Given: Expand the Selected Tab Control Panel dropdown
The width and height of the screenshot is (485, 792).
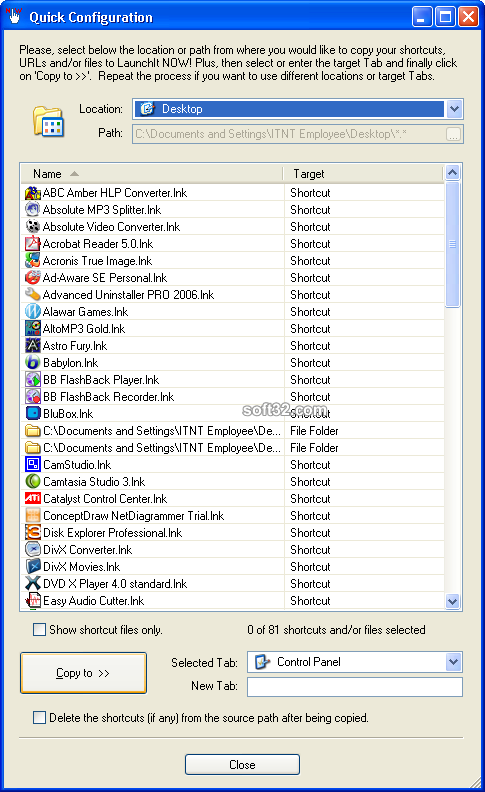Looking at the screenshot, I should pos(454,662).
